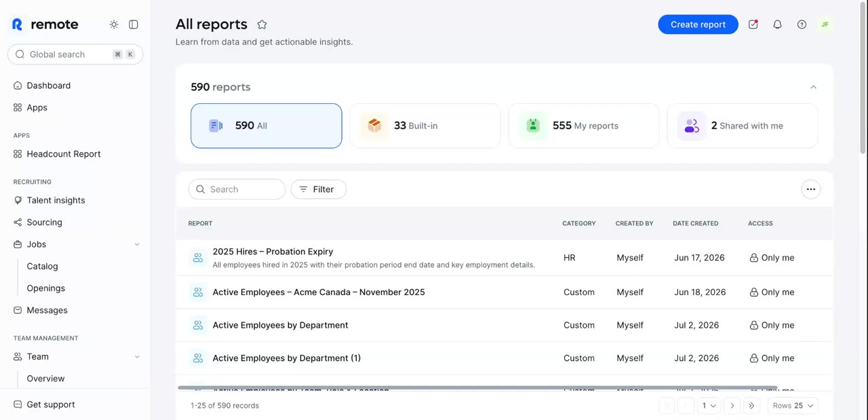
Task: Click the Shared with me people icon
Action: point(692,126)
